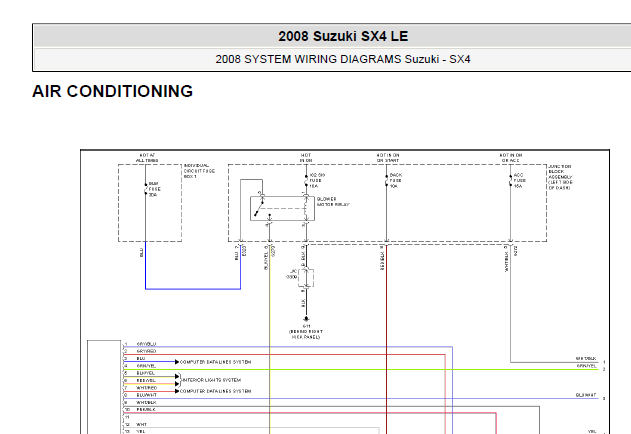This screenshot has width=631, height=434.
Task: Click the dark red vertical RED/BLK wire
Action: (x=386, y=338)
